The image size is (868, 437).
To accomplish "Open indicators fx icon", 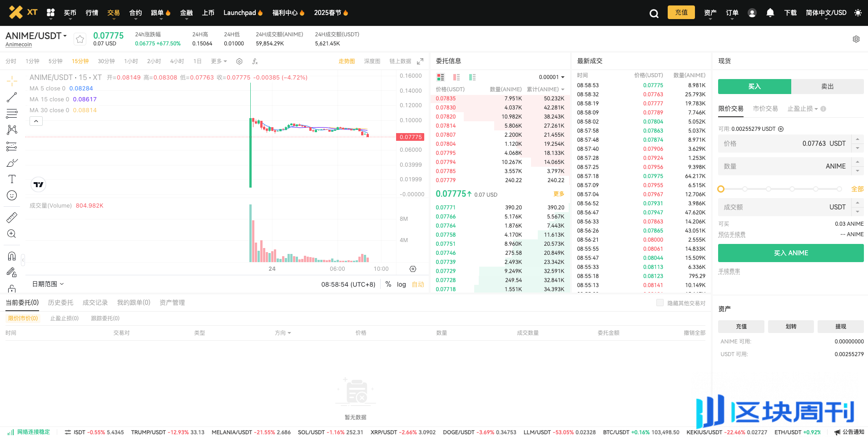I will 255,61.
